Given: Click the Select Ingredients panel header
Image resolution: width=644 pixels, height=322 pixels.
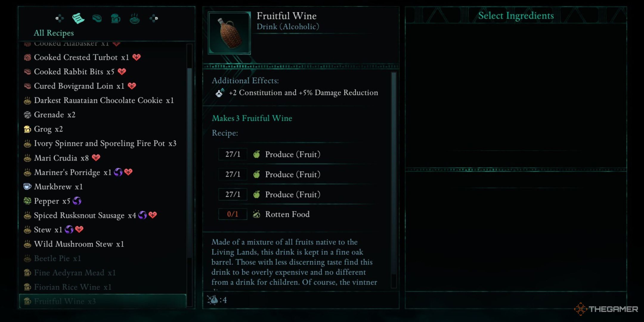Looking at the screenshot, I should 516,16.
